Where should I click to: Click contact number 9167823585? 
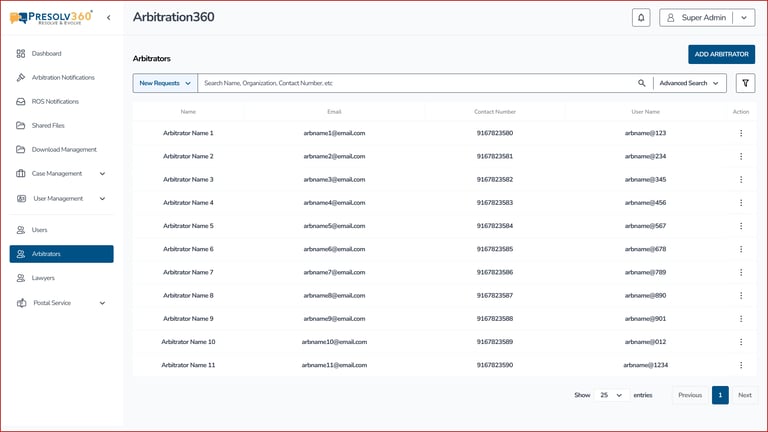click(x=495, y=249)
